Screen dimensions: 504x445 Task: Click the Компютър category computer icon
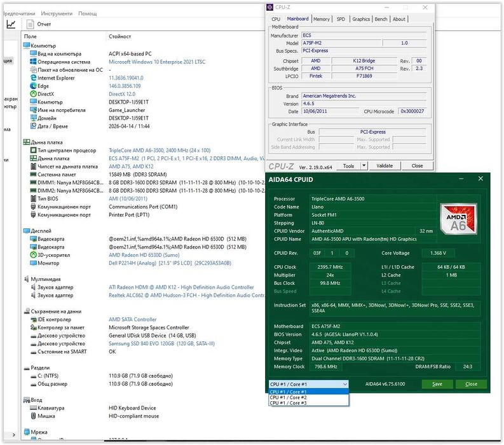(x=27, y=46)
